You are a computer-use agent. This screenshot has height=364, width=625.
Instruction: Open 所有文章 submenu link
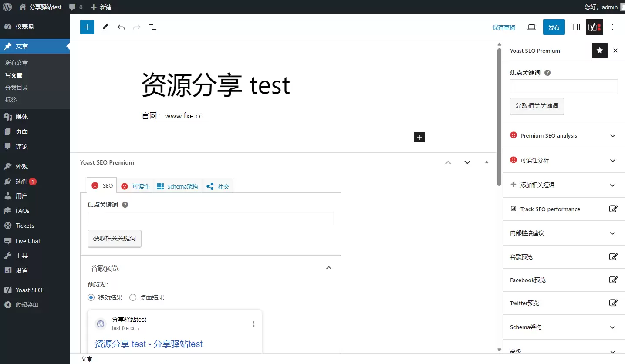(17, 63)
